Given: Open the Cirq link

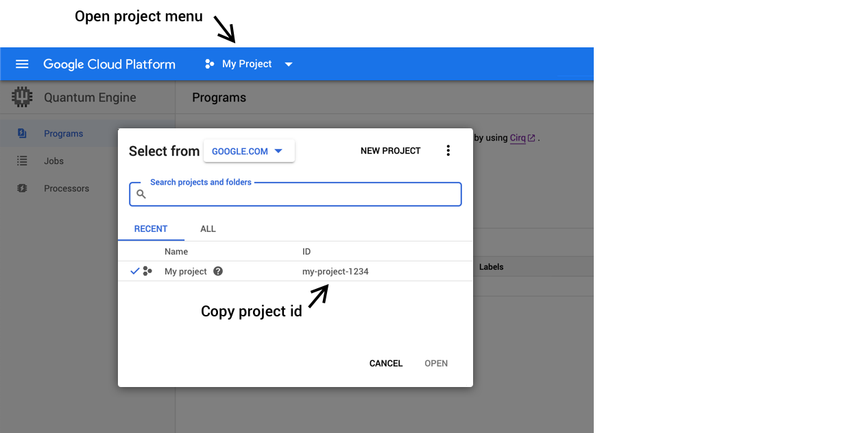Looking at the screenshot, I should (x=522, y=138).
